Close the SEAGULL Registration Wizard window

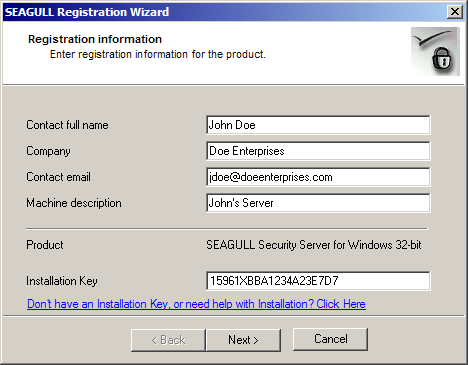455,12
